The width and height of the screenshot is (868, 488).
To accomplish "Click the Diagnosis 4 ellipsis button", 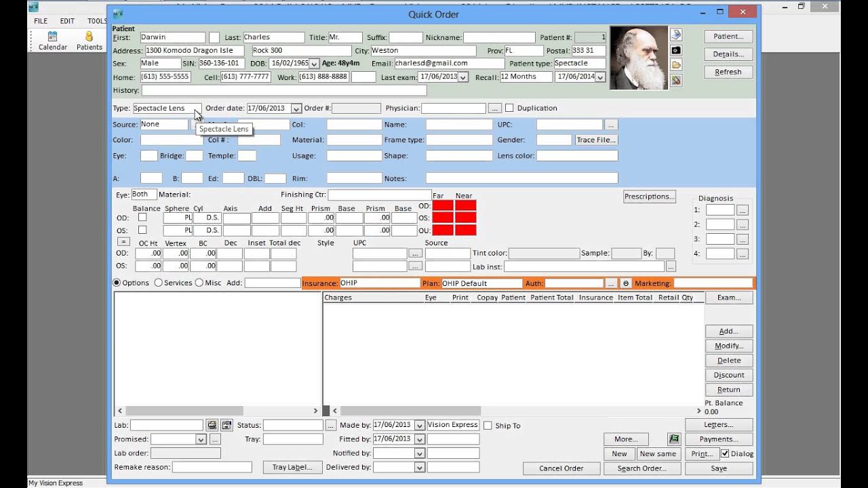I will pos(743,253).
